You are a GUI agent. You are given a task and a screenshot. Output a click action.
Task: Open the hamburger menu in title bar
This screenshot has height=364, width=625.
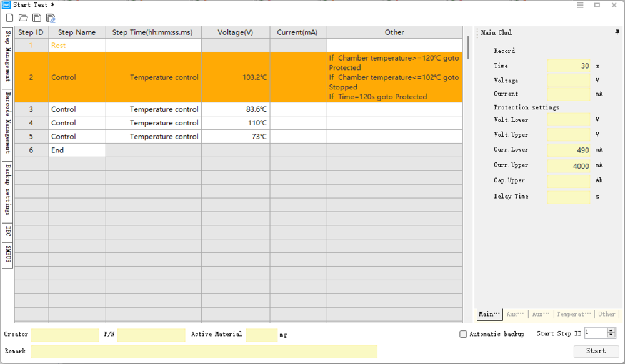point(580,5)
